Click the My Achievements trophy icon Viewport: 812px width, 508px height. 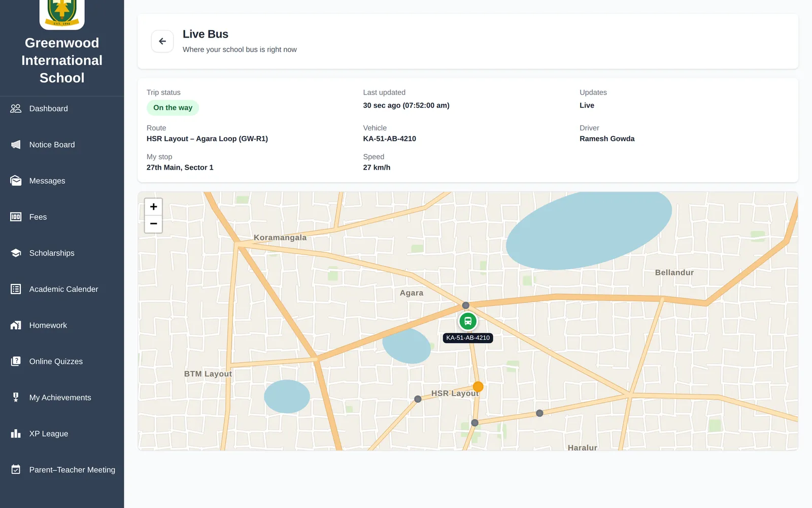tap(16, 397)
